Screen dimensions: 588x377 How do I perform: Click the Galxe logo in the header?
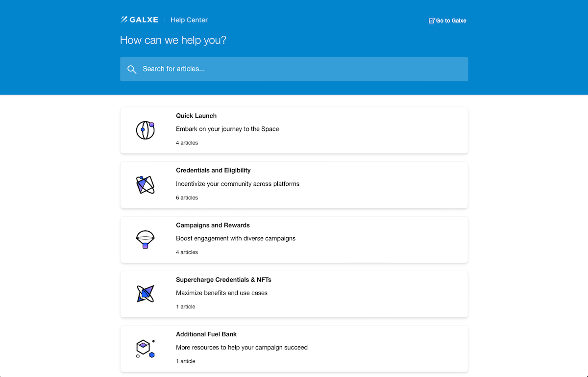[140, 20]
